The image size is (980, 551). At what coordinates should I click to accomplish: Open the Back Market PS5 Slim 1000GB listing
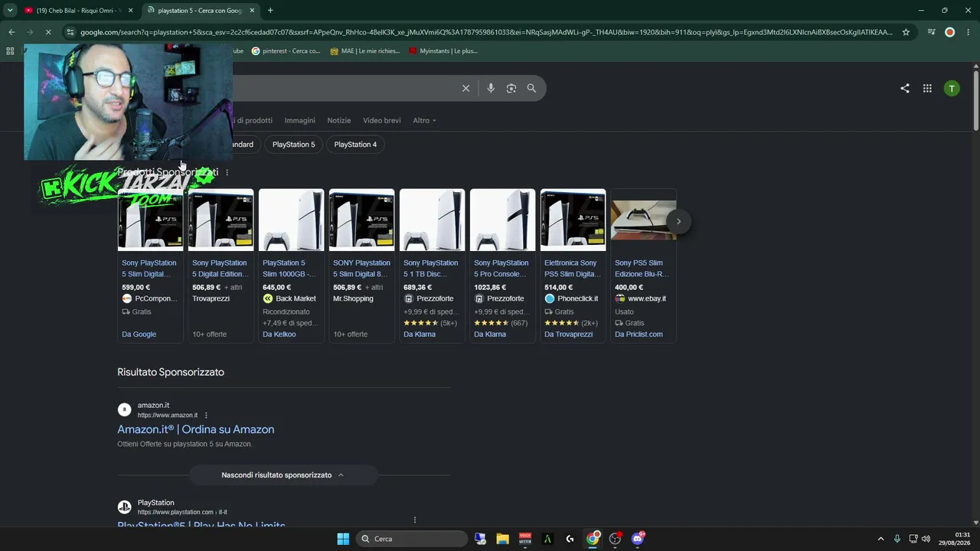[x=291, y=266]
